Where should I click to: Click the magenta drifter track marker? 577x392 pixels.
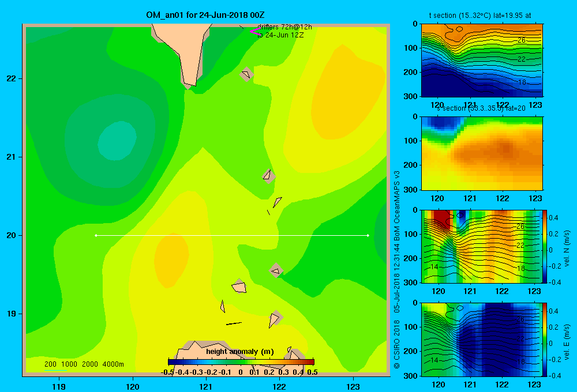point(255,32)
